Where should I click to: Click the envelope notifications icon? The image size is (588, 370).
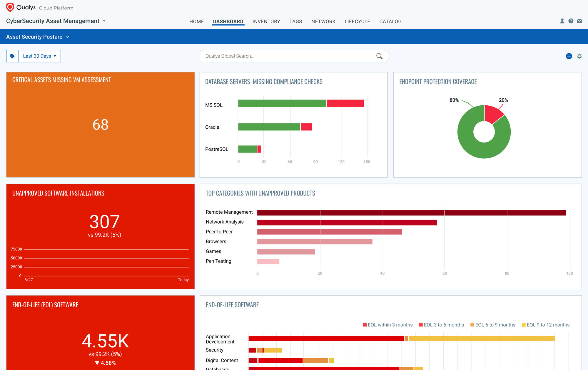click(x=579, y=21)
